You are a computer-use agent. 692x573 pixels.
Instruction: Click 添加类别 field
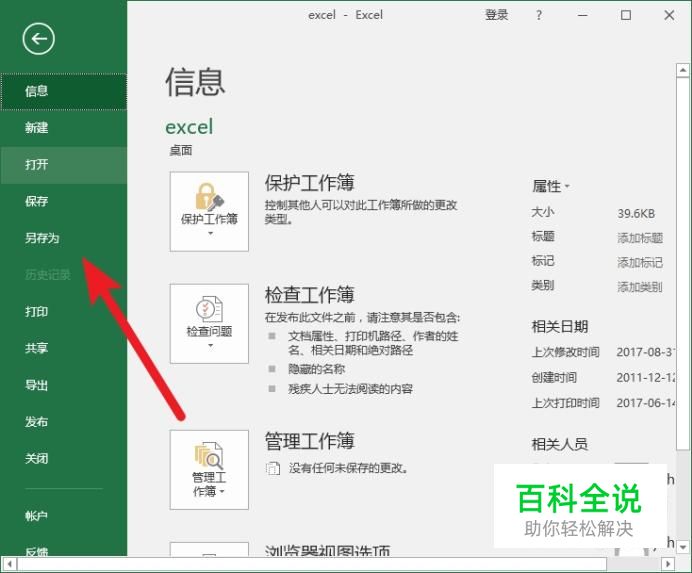(640, 287)
